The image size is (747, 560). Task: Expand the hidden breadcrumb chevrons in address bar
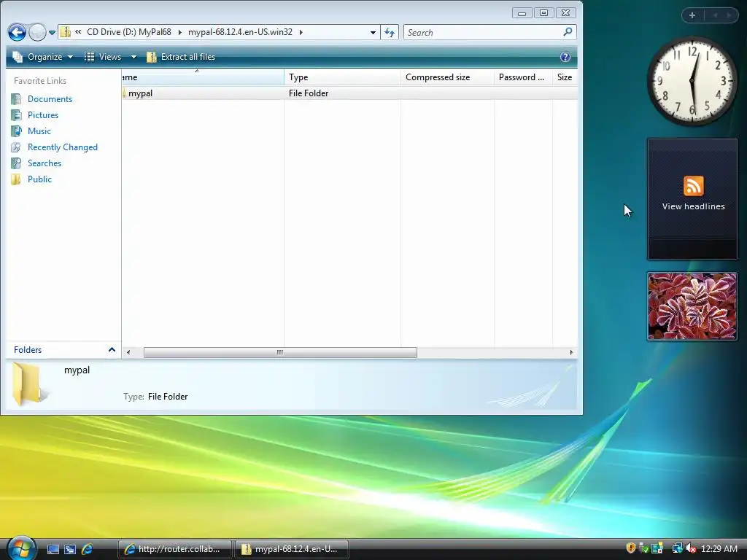click(78, 32)
